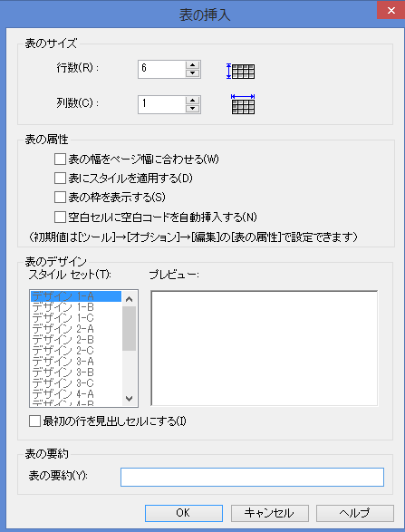The height and width of the screenshot is (532, 405).
Task: Increase column count with up arrow
Action: tap(193, 101)
